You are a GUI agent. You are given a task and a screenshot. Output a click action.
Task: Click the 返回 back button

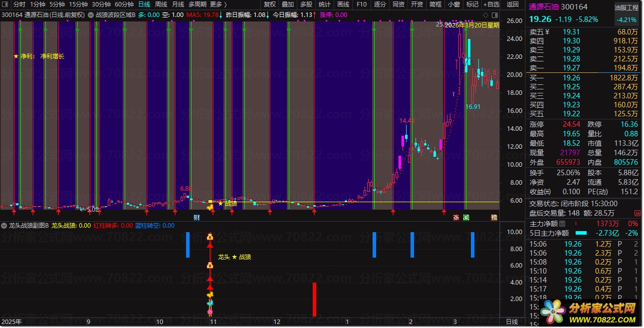coord(513,4)
